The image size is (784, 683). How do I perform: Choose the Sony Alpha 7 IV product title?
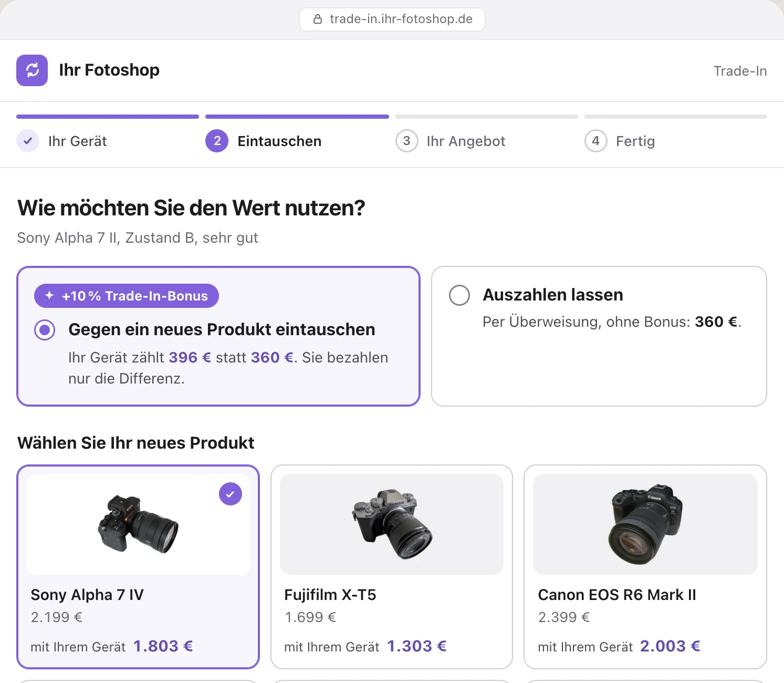[x=87, y=595]
